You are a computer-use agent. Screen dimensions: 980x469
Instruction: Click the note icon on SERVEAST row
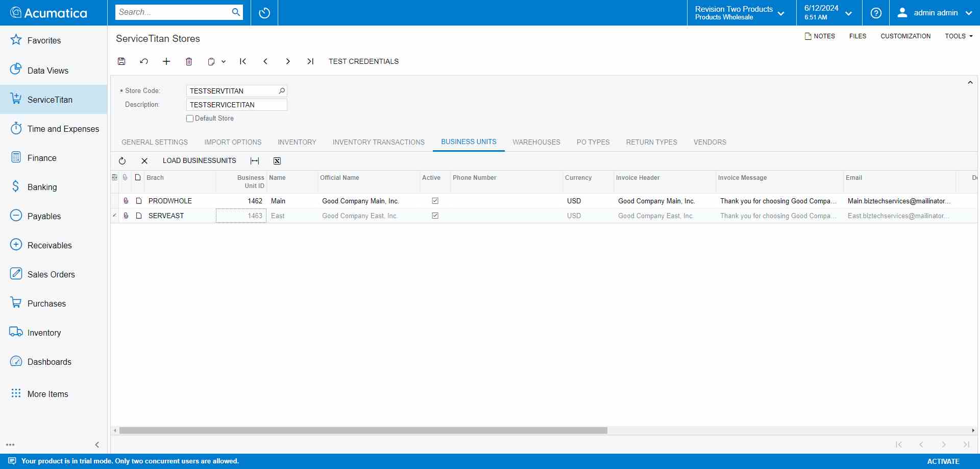click(139, 216)
